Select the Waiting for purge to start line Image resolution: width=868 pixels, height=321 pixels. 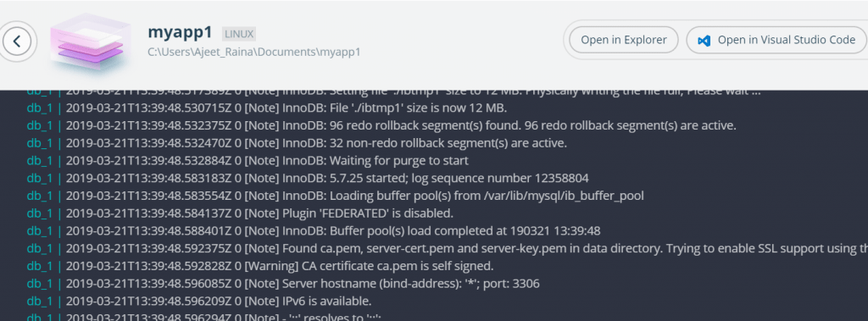pos(248,161)
